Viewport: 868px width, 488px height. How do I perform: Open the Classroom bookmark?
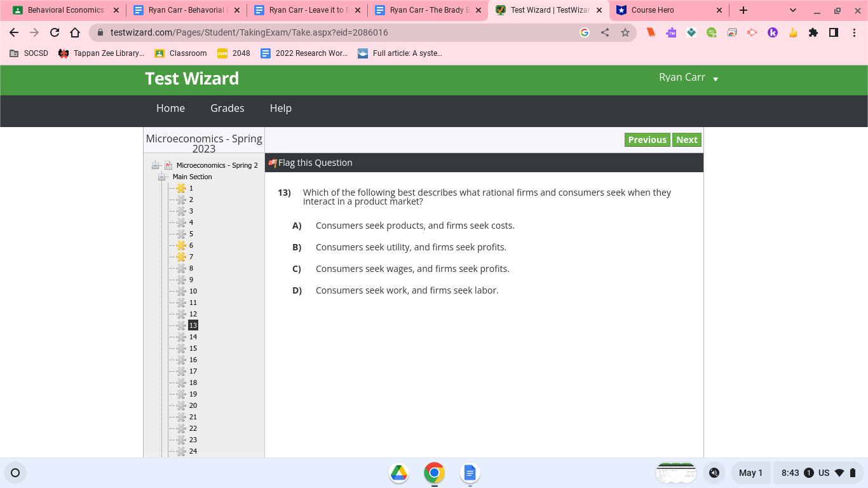[x=180, y=53]
